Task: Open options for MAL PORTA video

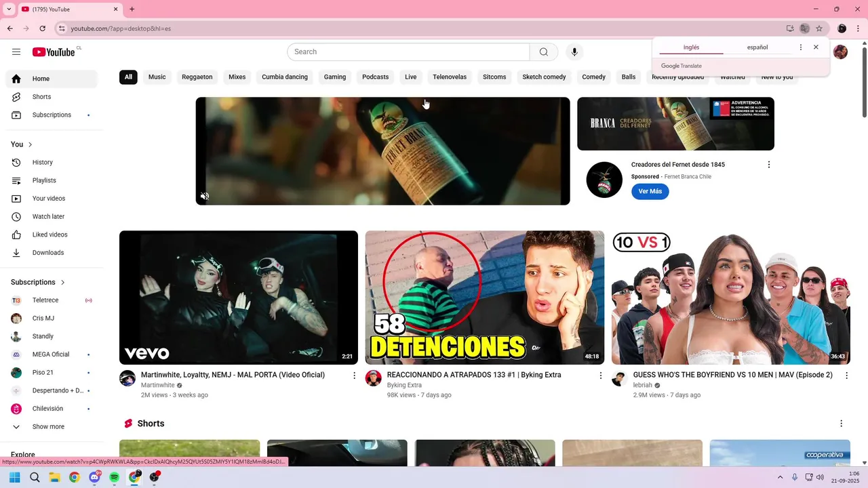Action: 354,375
